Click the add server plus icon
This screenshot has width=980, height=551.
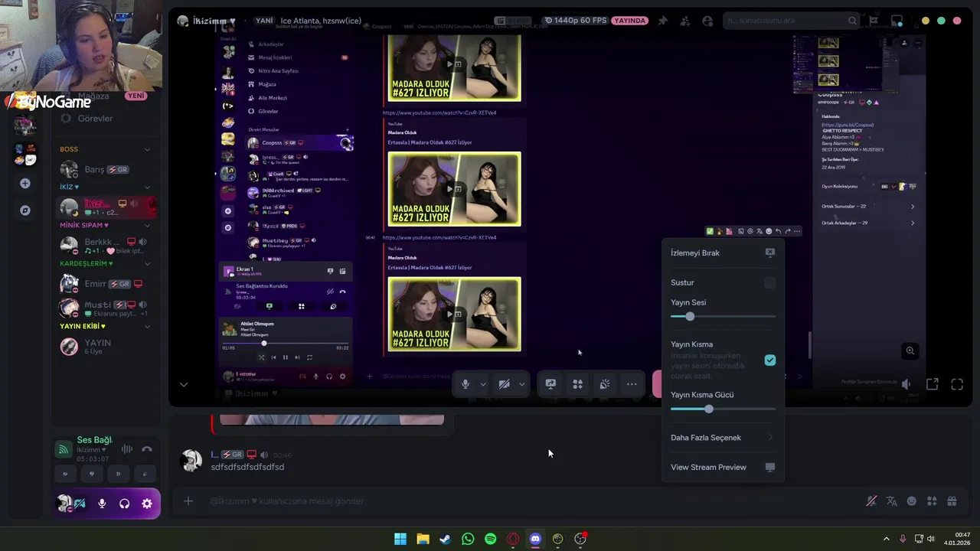pyautogui.click(x=25, y=184)
